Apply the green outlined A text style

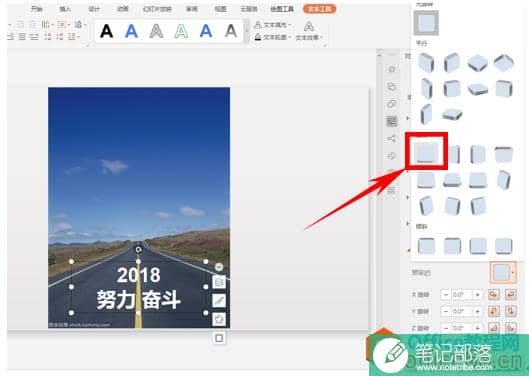[x=181, y=31]
